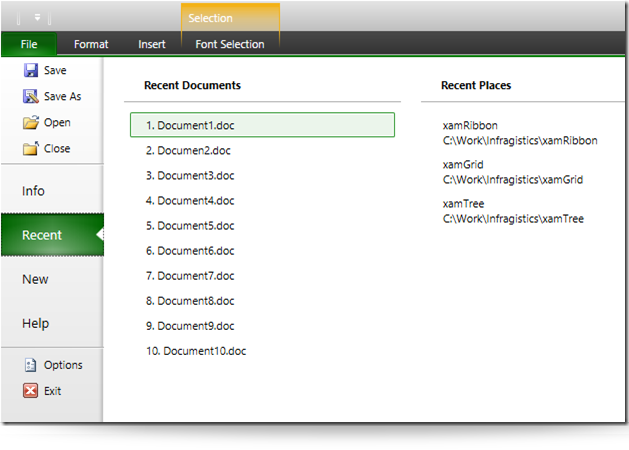
Task: Click the Save As icon
Action: (31, 96)
